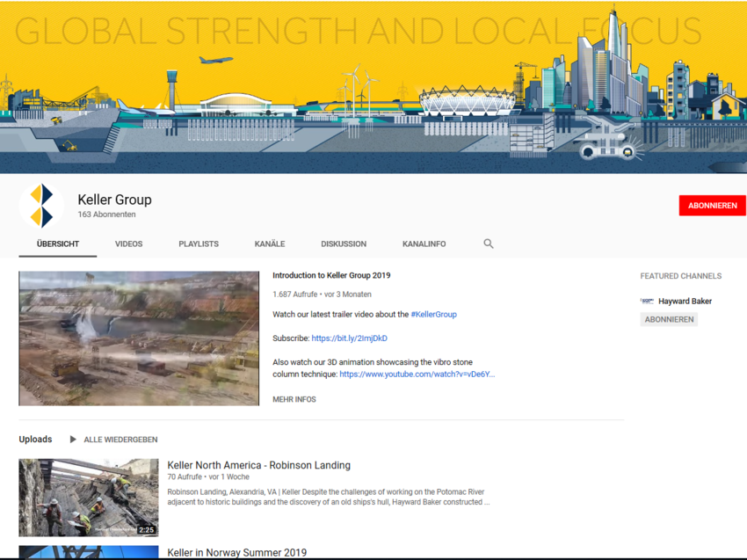The height and width of the screenshot is (560, 747).
Task: Open the Playlists tab
Action: pos(199,244)
